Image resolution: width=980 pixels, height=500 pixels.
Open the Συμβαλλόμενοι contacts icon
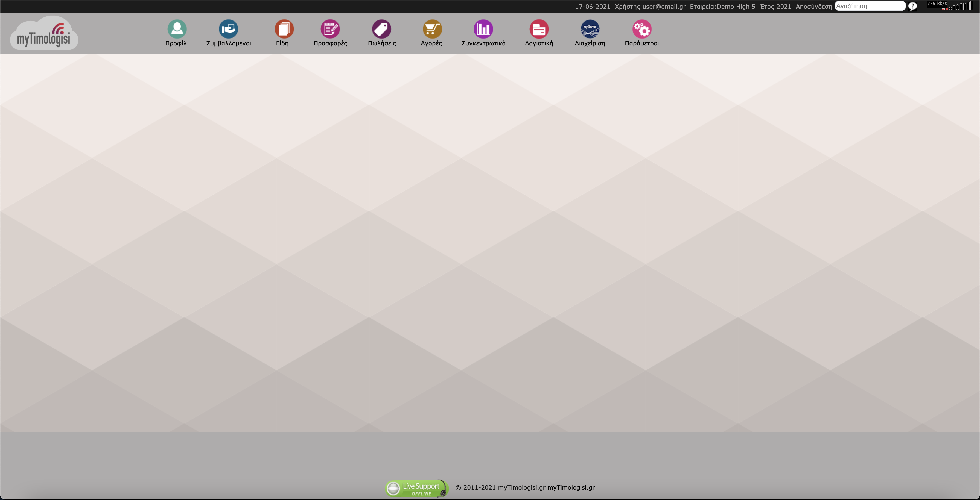pos(228,29)
